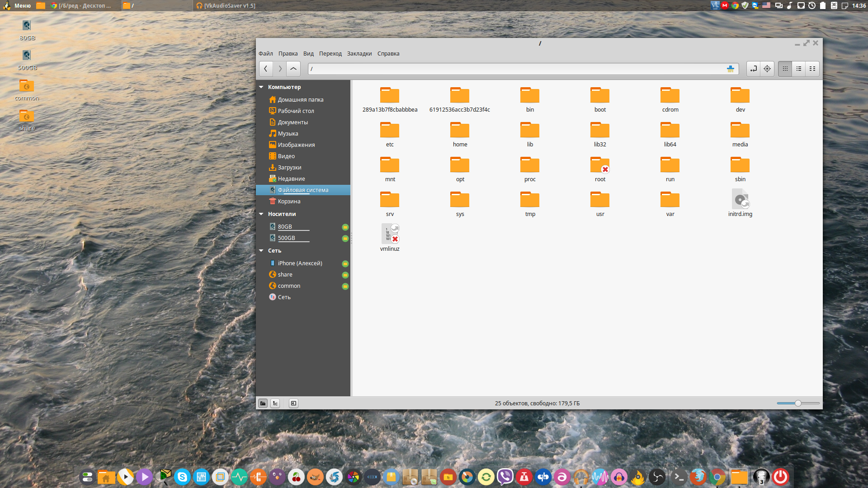The height and width of the screenshot is (488, 868).
Task: Add bookmark using the plus icon in path bar
Action: (x=730, y=69)
